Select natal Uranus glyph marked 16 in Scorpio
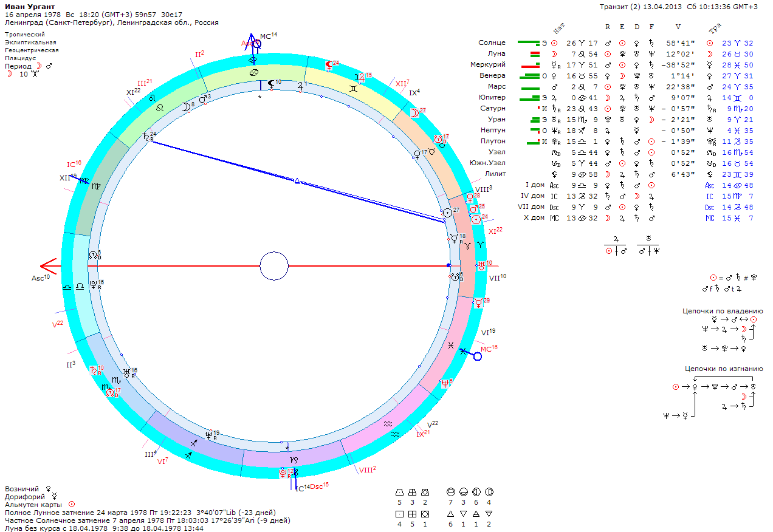Viewport: 773px width, 532px height. click(126, 372)
